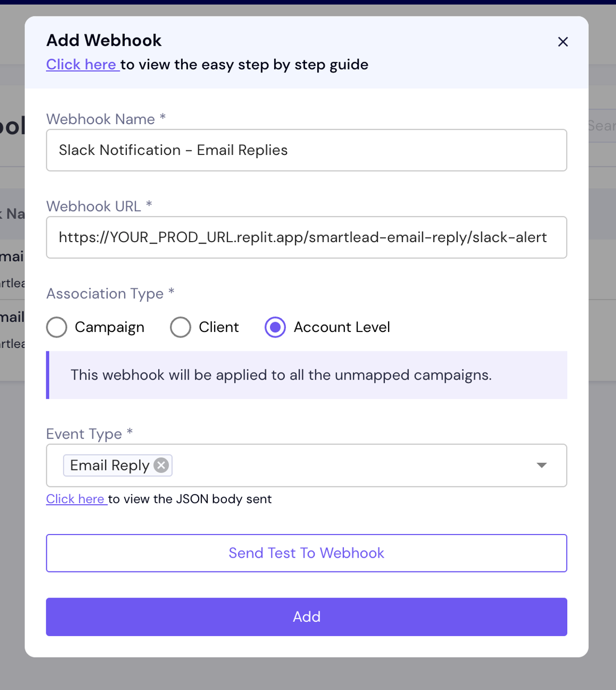Viewport: 616px width, 690px height.
Task: Click the Add Webhook dialog title
Action: [x=104, y=40]
